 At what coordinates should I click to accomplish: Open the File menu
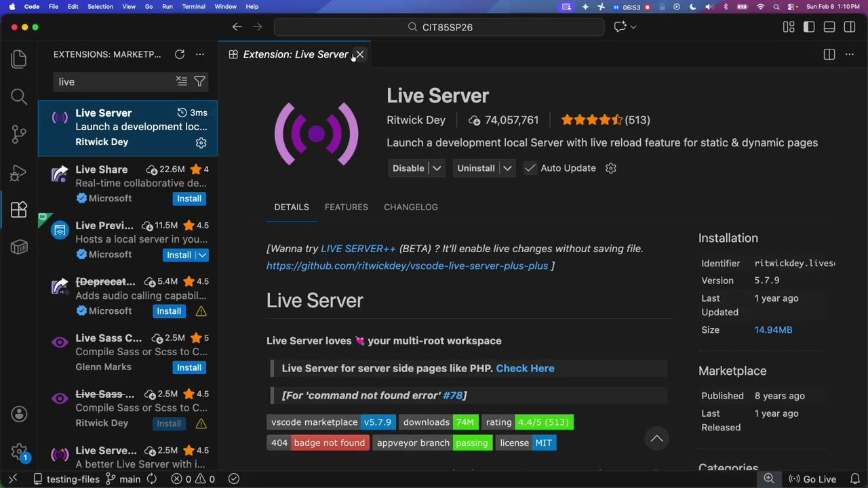[x=54, y=7]
